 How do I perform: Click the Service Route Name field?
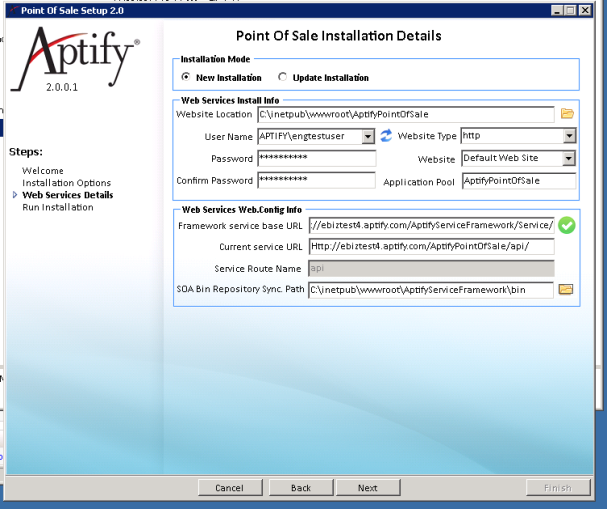pyautogui.click(x=431, y=268)
